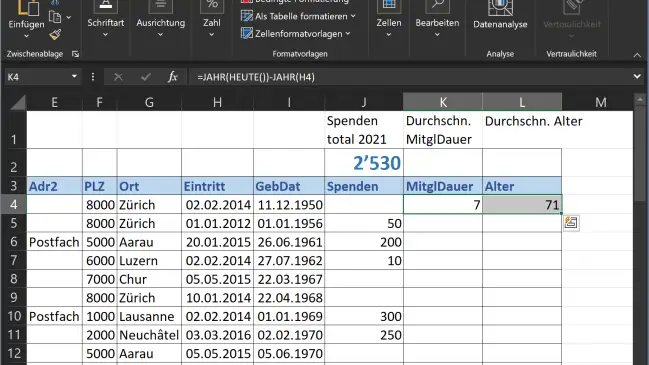Open the Zwischenablage dialog launcher
The image size is (649, 365).
75,54
